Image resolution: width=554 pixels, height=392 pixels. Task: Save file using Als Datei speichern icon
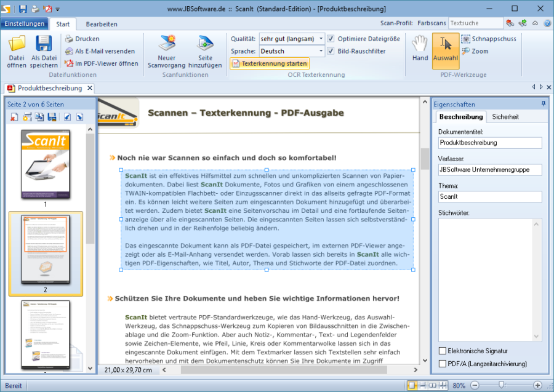[x=44, y=52]
